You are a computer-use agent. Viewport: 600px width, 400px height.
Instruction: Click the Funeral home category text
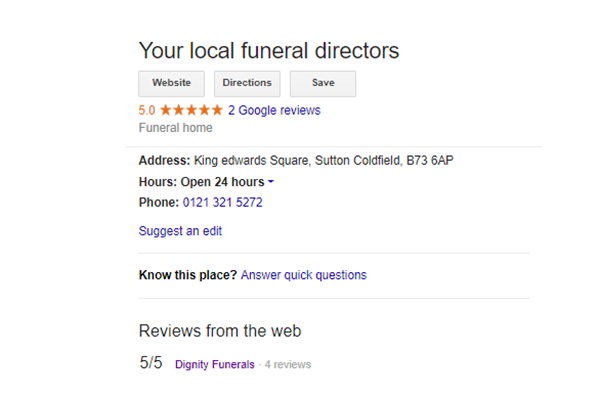click(x=175, y=127)
